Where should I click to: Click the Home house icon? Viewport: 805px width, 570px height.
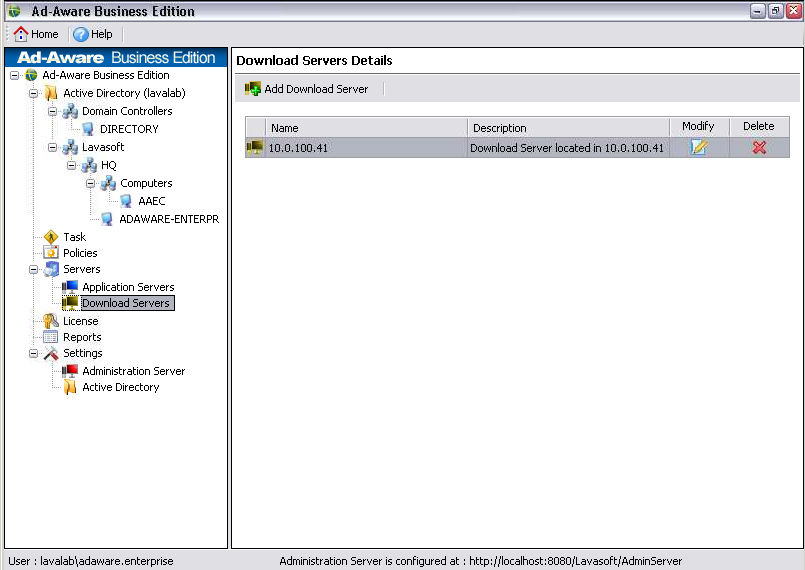coord(21,34)
